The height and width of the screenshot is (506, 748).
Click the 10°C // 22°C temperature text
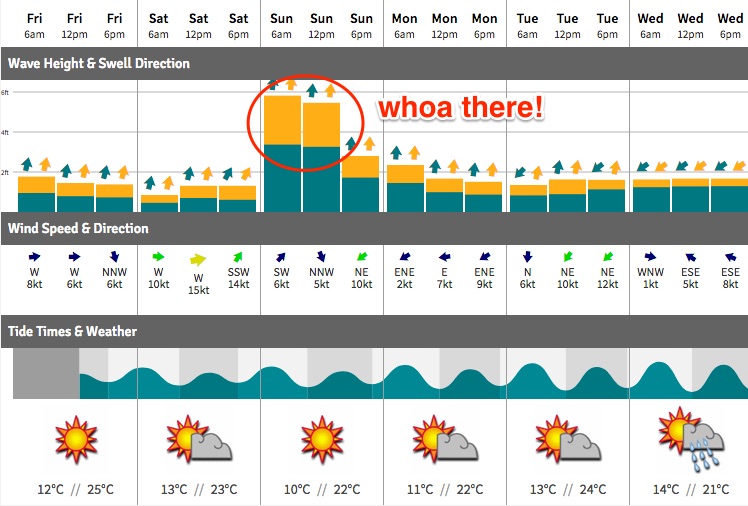322,489
